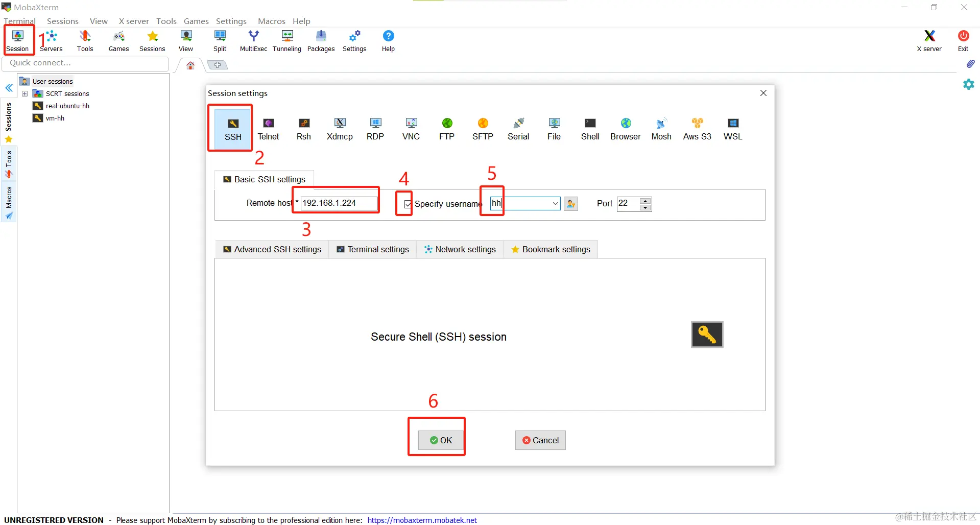Click the Port number field

coord(629,204)
